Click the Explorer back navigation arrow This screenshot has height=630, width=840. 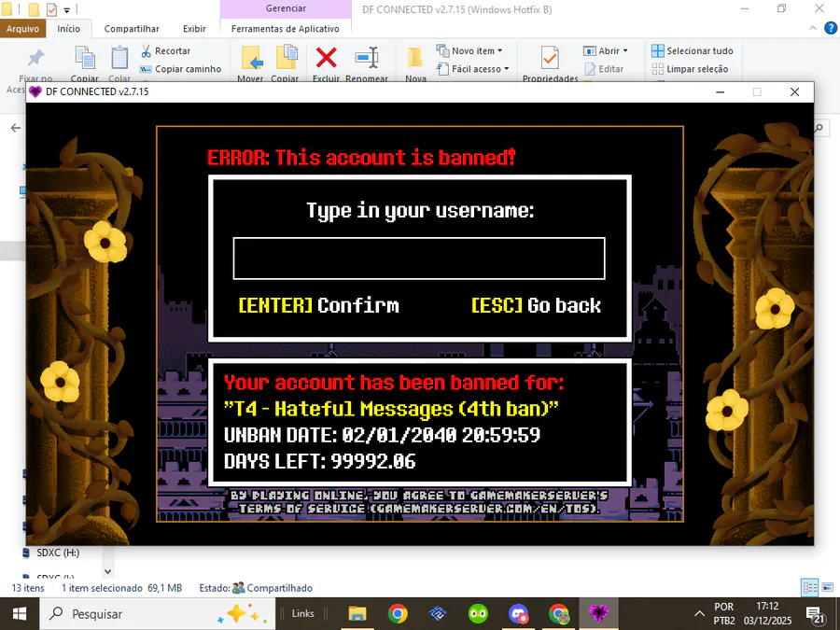16,128
